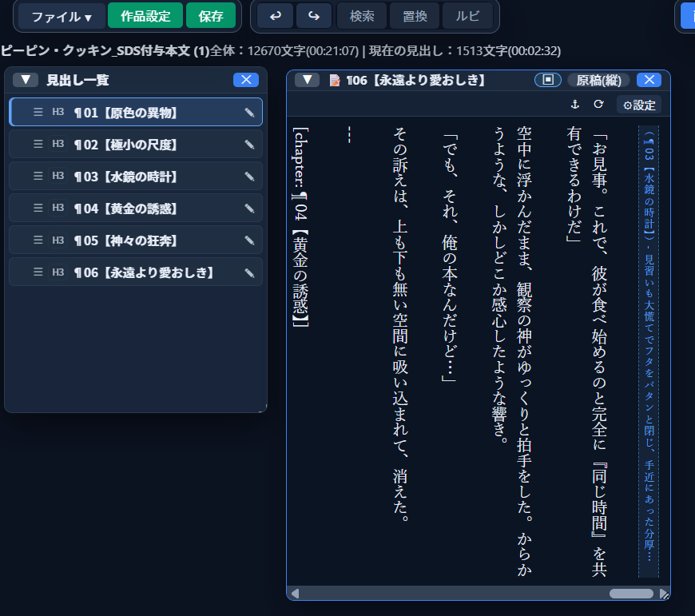695x616 pixels.
Task: Select heading ¶06【永遠より愛おしき】
Action: point(136,272)
